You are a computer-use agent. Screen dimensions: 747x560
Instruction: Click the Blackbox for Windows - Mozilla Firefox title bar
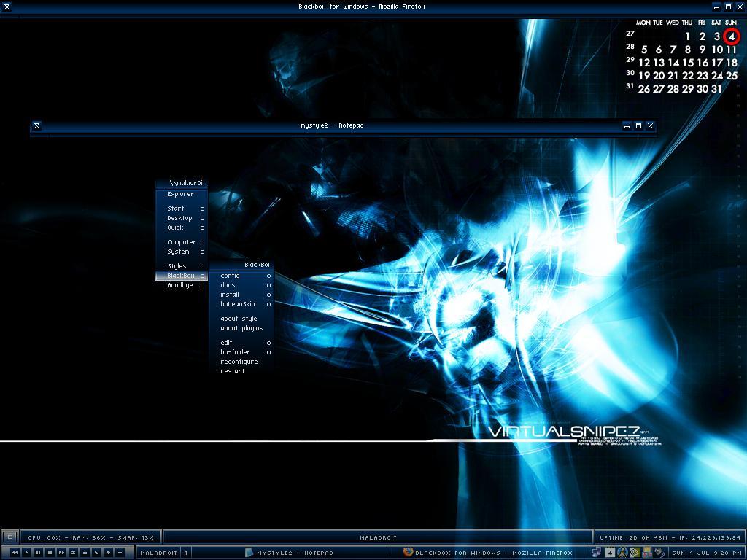coord(362,7)
